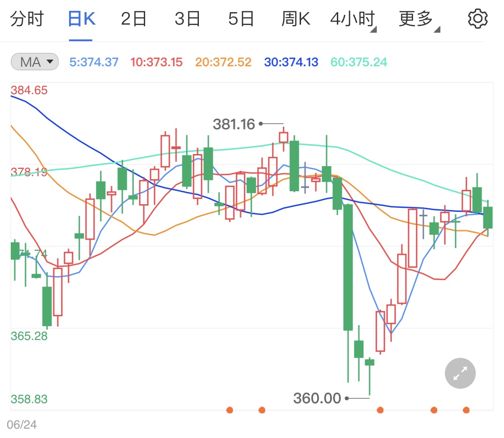This screenshot has width=504, height=438.
Task: Switch to 分时 intraday tab
Action: click(x=27, y=19)
